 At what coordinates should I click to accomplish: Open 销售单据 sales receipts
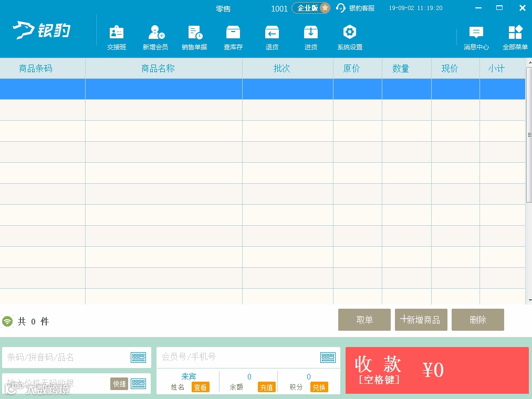tap(194, 38)
